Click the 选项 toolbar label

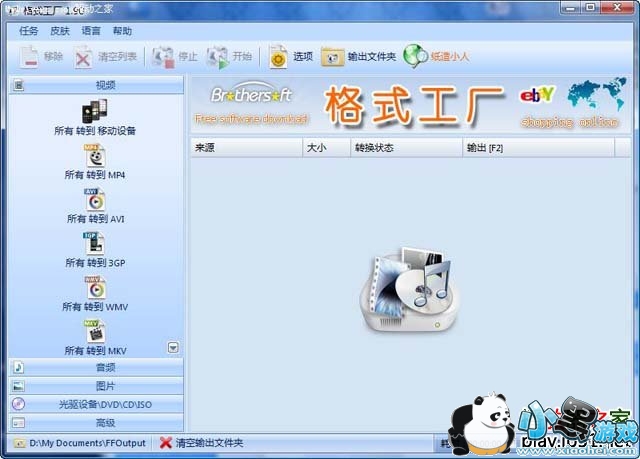click(x=303, y=57)
